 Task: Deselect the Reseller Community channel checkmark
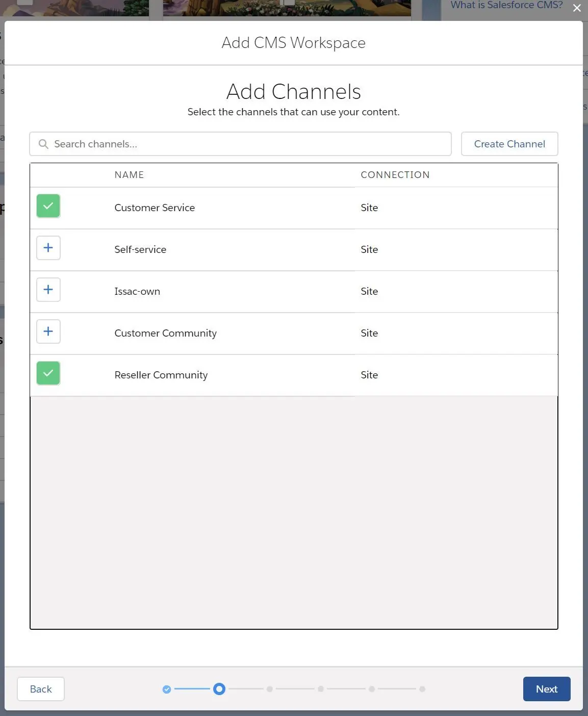point(48,373)
